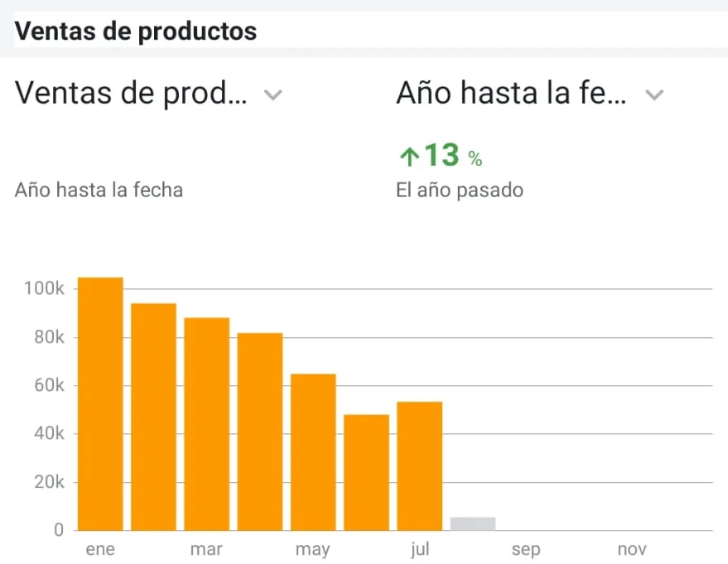Viewport: 728px width, 564px height.
Task: Select the July (jul) orange bar
Action: [x=420, y=466]
